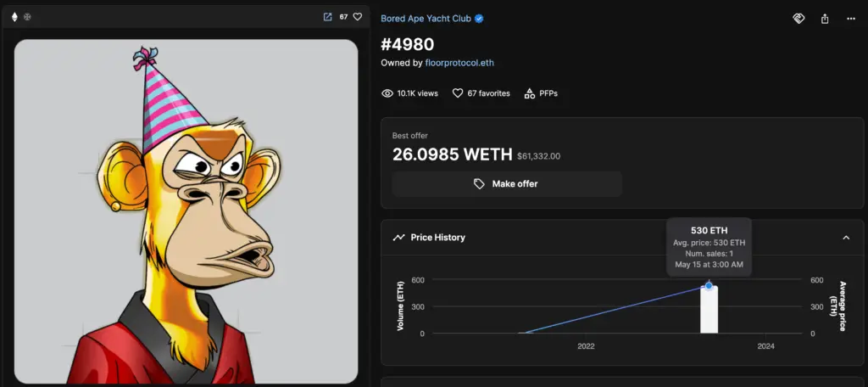The image size is (868, 387).
Task: Click the ape NFT artwork image
Action: (x=186, y=211)
